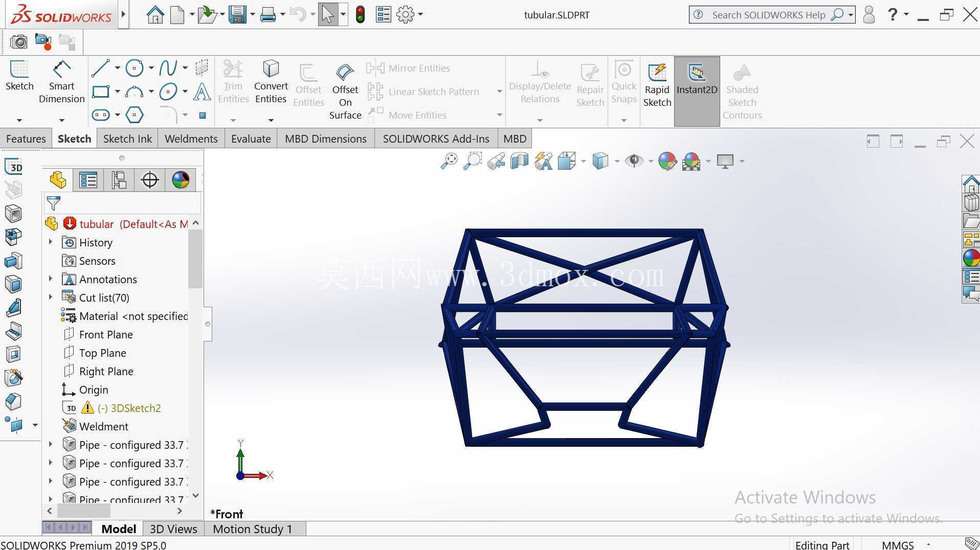Switch to the Features tab
The width and height of the screenshot is (980, 550).
pos(26,139)
